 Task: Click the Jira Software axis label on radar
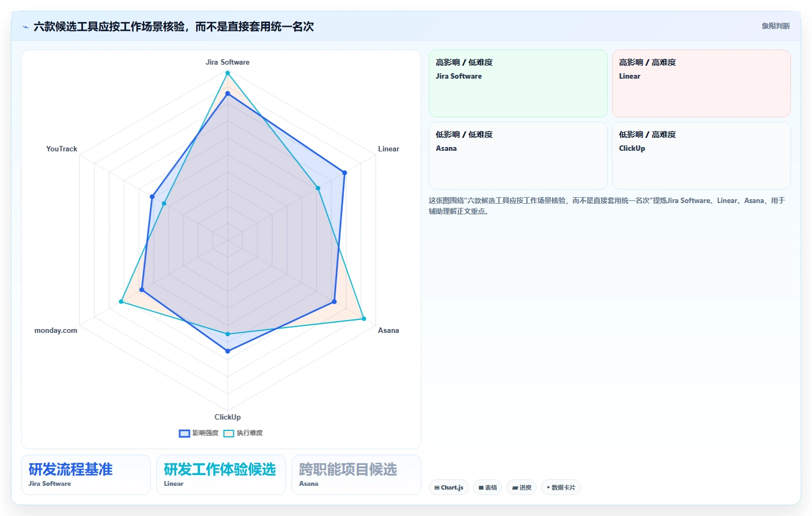(x=227, y=62)
